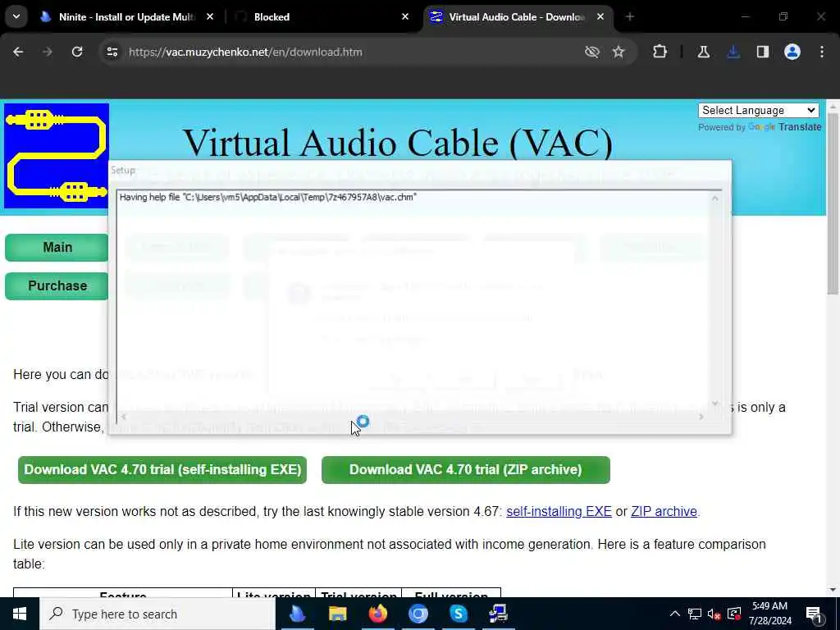Open version 4.67 ZIP archive link
840x630 pixels.
click(x=664, y=512)
